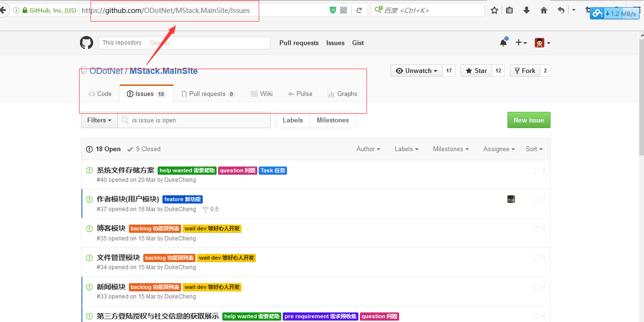Click the open-issue icon for 系统文件存储方案
The width and height of the screenshot is (644, 322).
(89, 170)
